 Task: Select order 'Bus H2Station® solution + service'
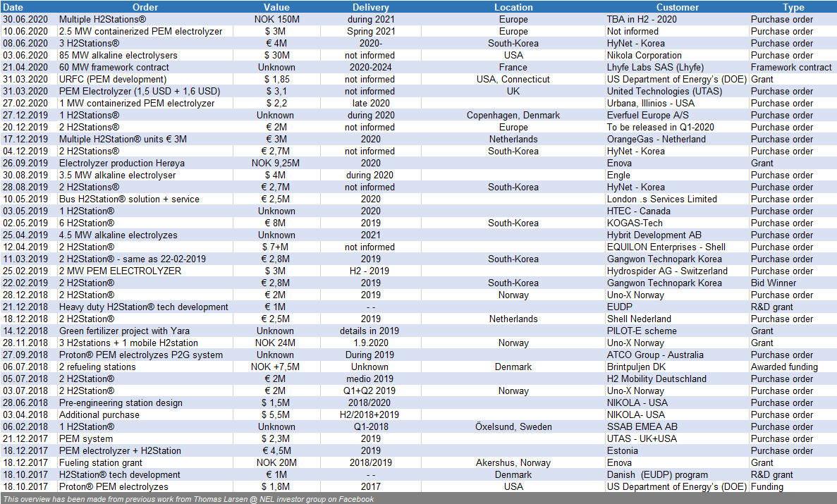coord(129,199)
